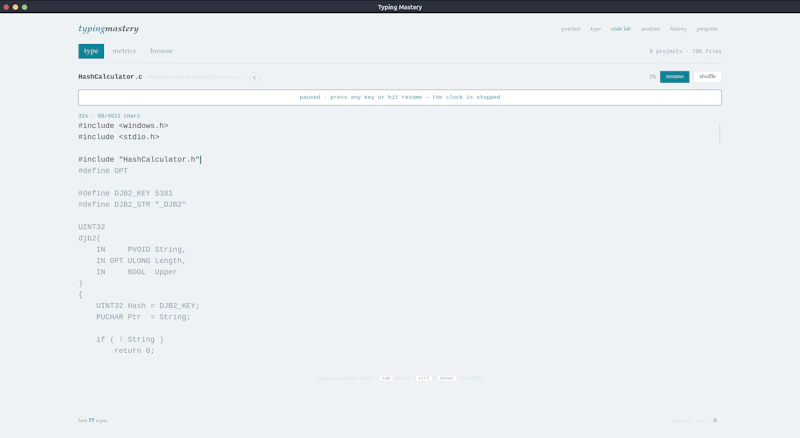Click the resume button
This screenshot has width=800, height=438.
point(674,77)
